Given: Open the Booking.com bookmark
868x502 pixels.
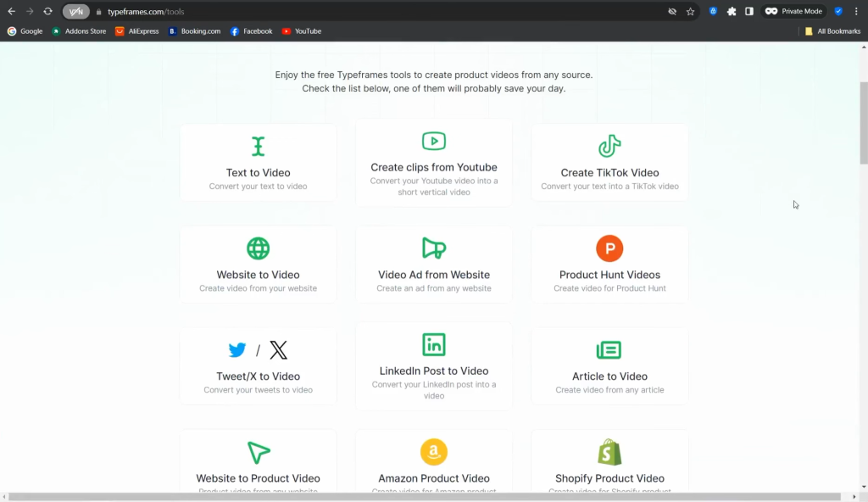Looking at the screenshot, I should pos(194,31).
